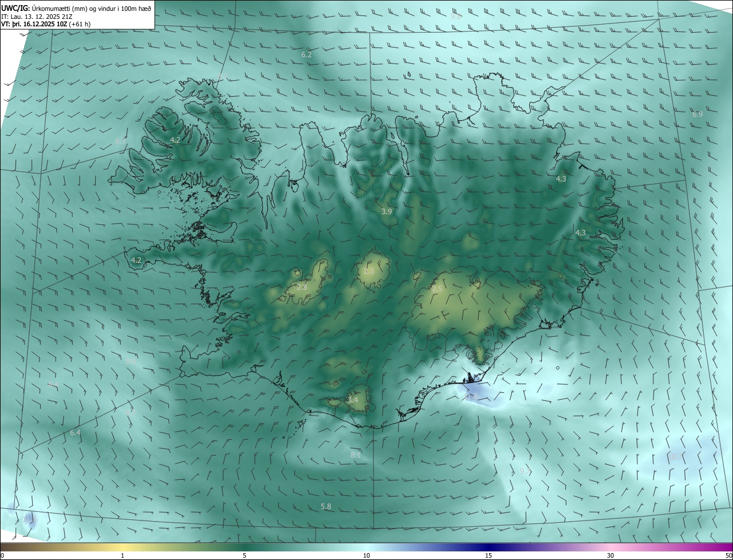
Task: Click the 10 tick label on the color scale
Action: click(366, 555)
